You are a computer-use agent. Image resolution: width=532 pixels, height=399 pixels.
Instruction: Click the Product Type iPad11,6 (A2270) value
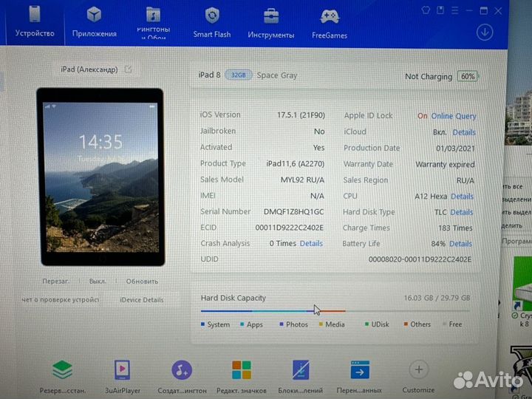(x=295, y=164)
